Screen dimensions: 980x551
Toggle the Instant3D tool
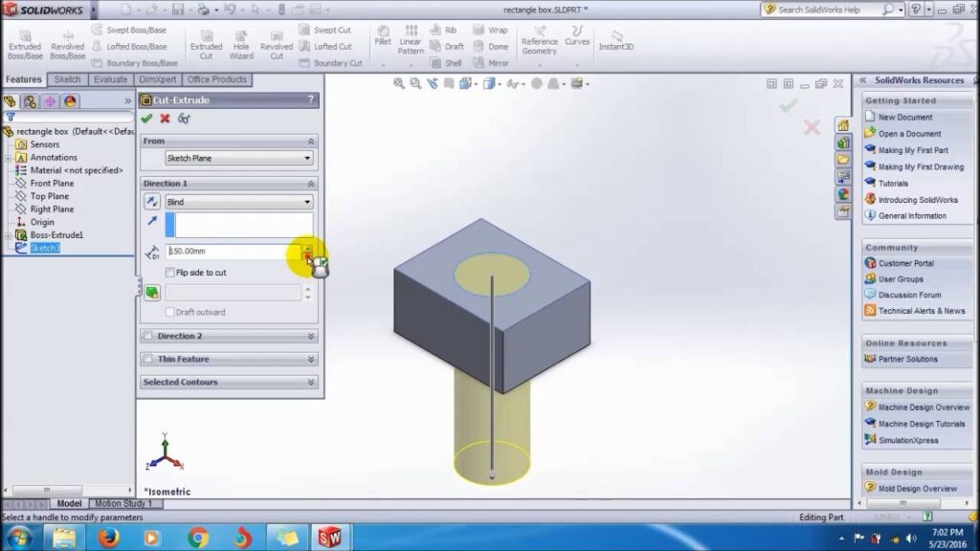[615, 40]
